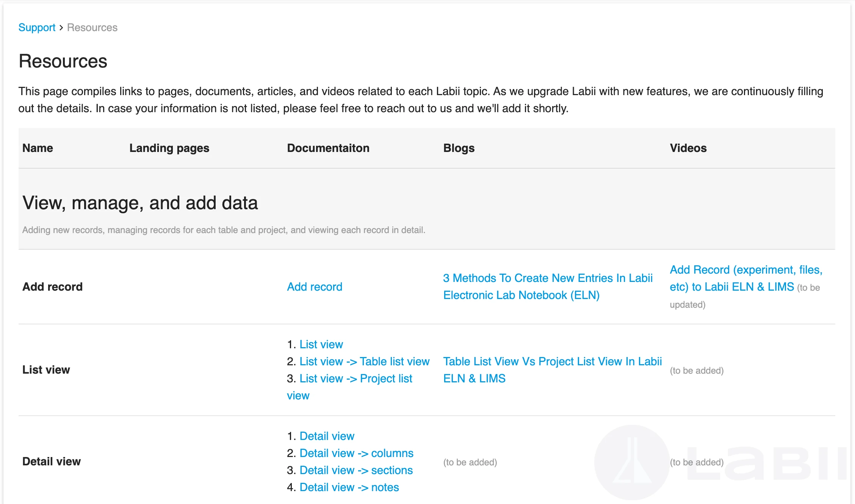The width and height of the screenshot is (855, 504).
Task: Click the (to be added) text in the List view row
Action: (x=697, y=370)
